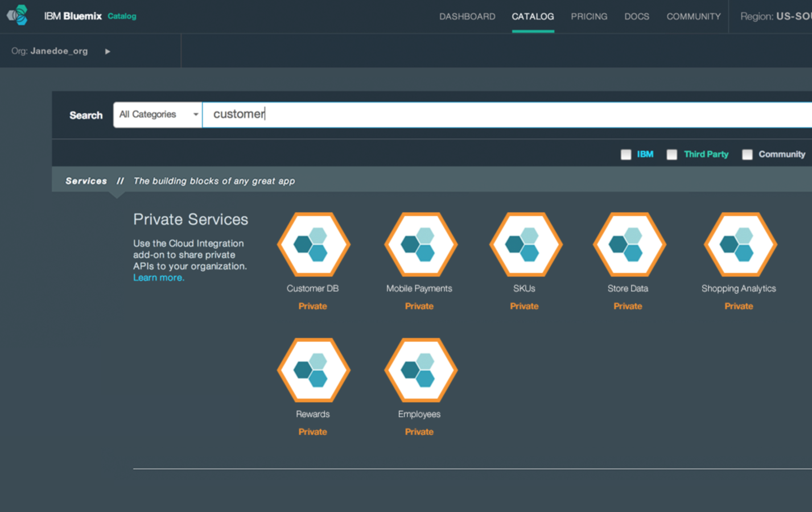Enable the Third Party filter checkbox
This screenshot has height=512, width=812.
672,155
